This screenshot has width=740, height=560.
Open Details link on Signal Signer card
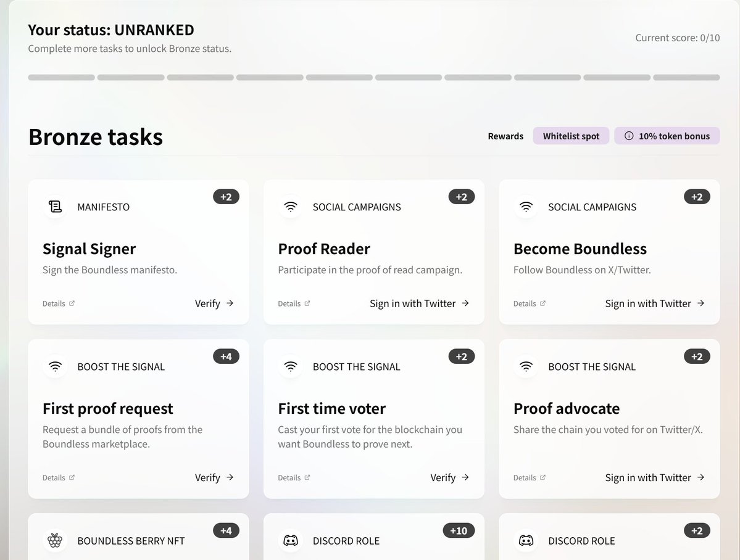pos(59,303)
